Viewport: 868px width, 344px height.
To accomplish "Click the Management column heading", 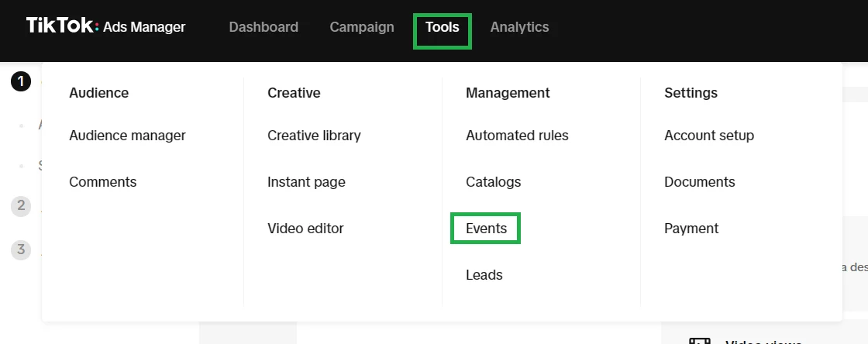I will point(508,93).
